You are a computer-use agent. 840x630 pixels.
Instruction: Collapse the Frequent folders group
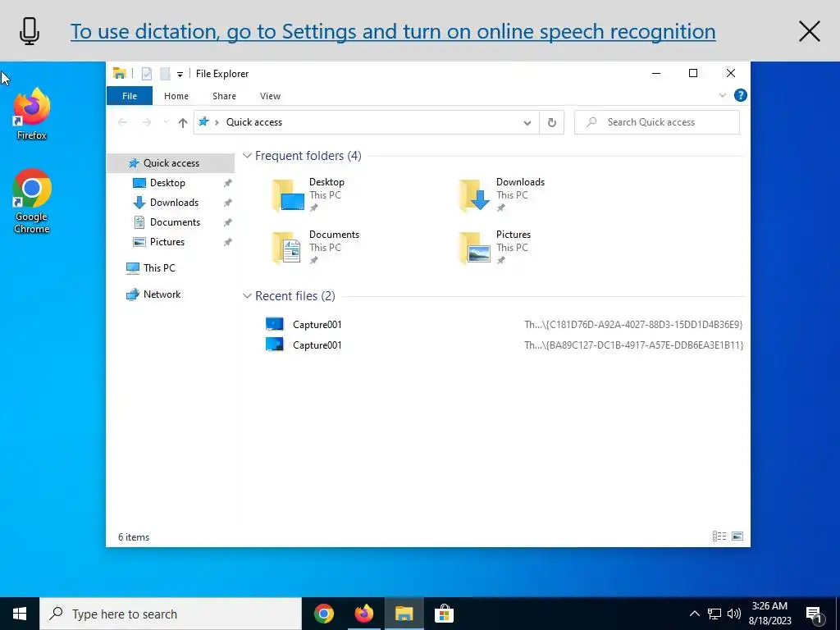pyautogui.click(x=247, y=156)
